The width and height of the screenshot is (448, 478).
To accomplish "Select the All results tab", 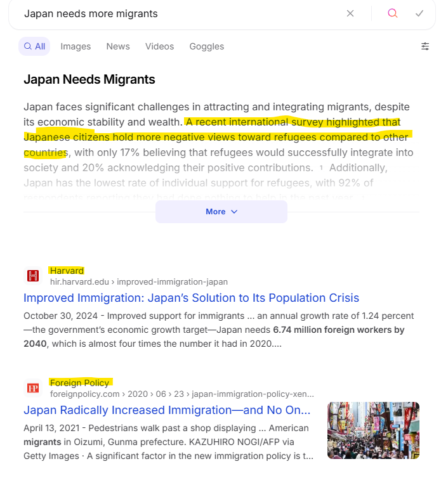I will pos(34,46).
